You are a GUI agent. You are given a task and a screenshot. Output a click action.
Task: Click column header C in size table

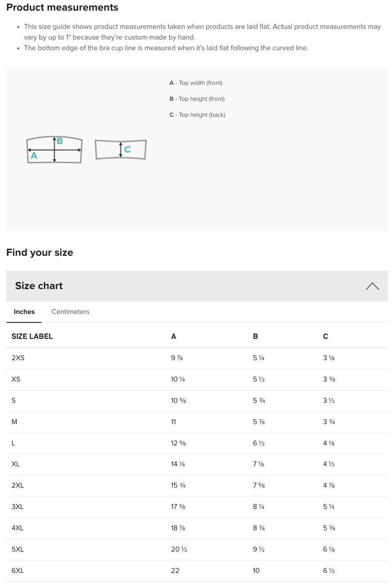(x=325, y=337)
